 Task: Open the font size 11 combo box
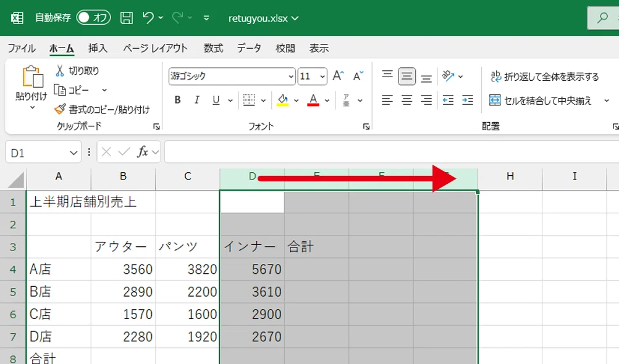tap(312, 76)
